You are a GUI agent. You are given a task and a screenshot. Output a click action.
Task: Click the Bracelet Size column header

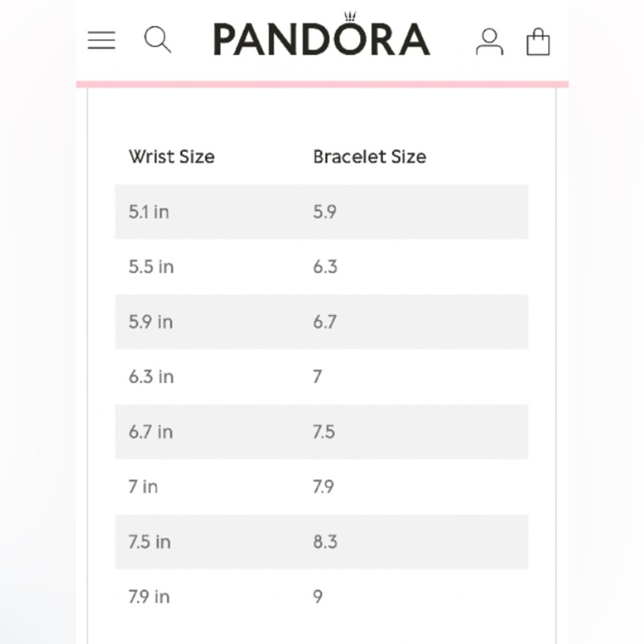coord(370,156)
